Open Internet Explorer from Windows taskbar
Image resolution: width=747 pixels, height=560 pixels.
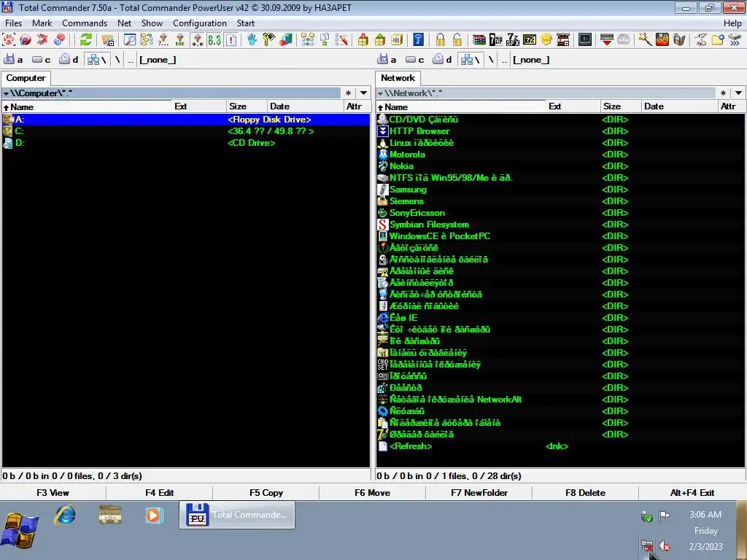tap(65, 515)
